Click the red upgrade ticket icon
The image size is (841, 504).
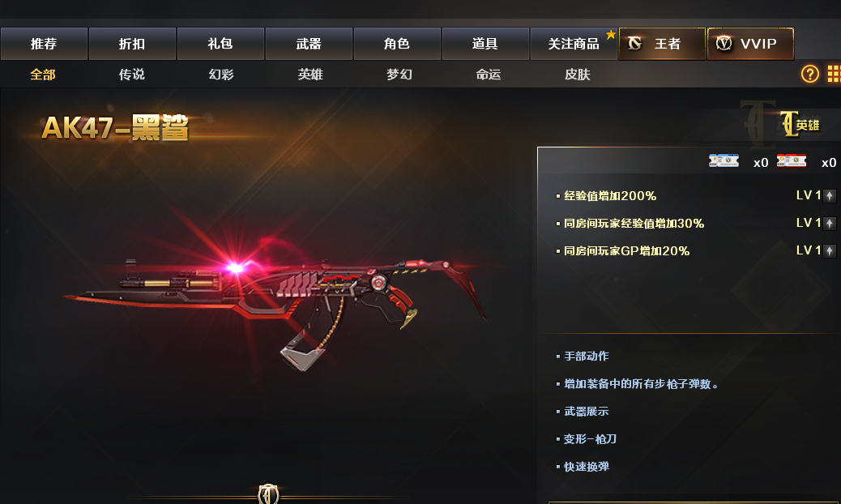791,161
